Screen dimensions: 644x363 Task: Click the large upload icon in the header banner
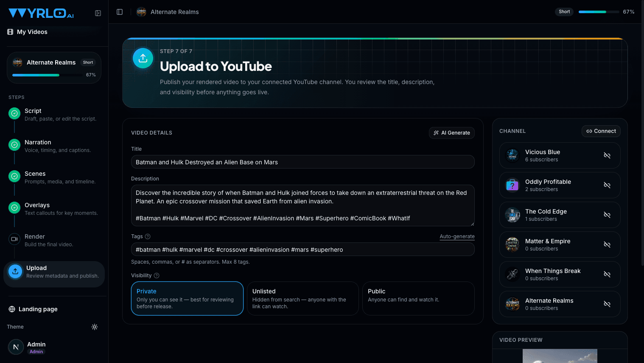click(143, 58)
